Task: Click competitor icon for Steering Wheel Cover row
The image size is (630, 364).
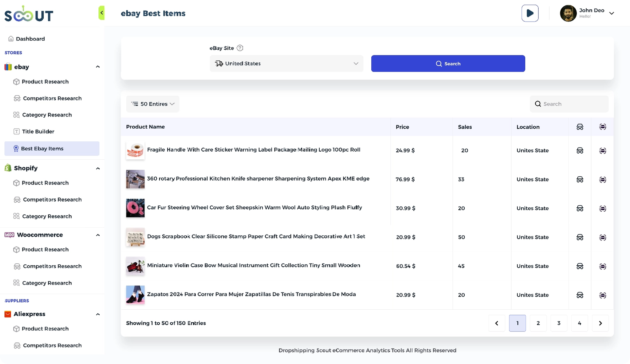Action: pyautogui.click(x=580, y=208)
